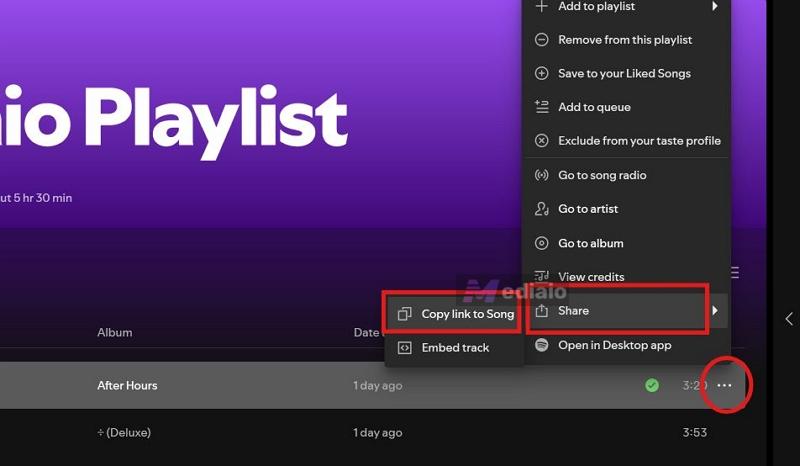This screenshot has width=800, height=466.
Task: Choose Go to album
Action: 627,243
